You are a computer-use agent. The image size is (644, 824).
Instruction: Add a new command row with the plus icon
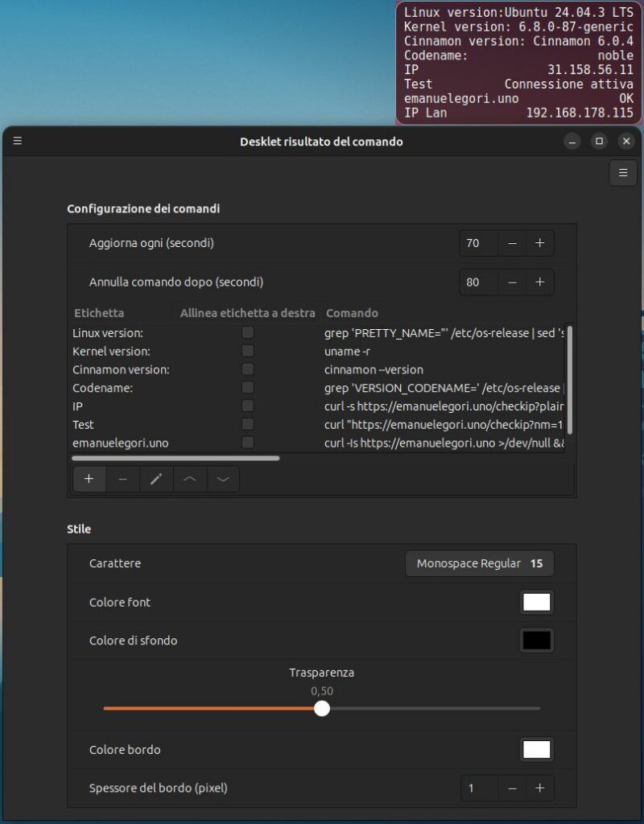coord(89,479)
